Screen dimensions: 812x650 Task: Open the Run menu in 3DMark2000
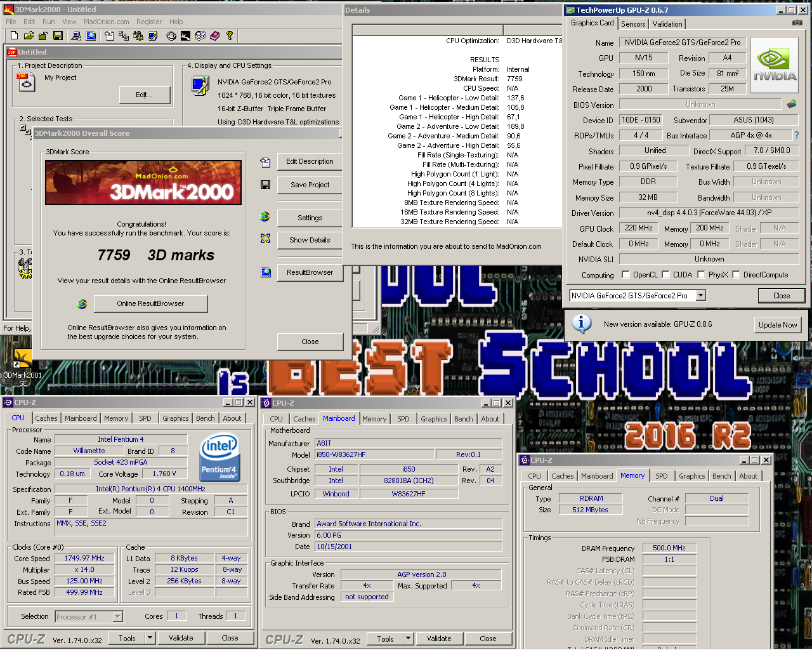pyautogui.click(x=48, y=22)
